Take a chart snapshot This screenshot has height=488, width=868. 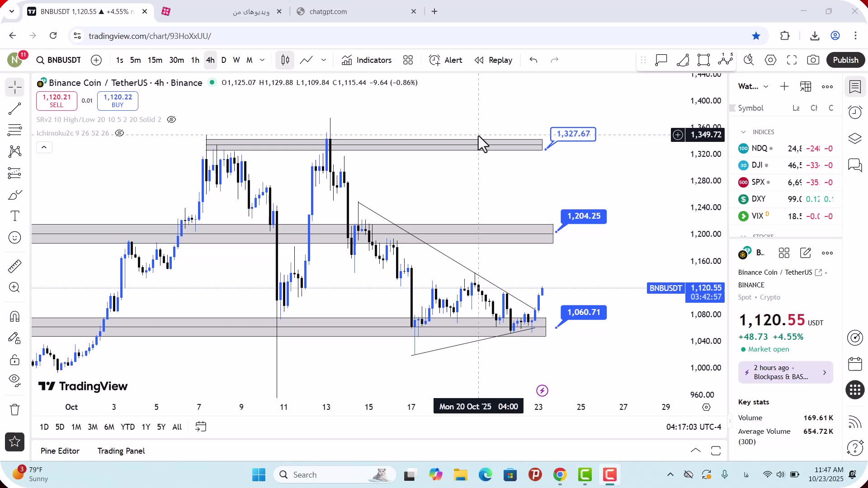point(813,60)
